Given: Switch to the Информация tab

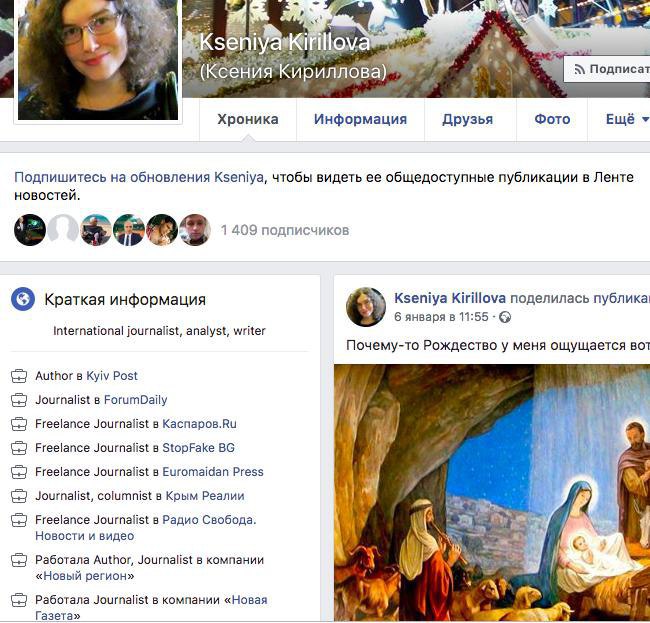Looking at the screenshot, I should [x=360, y=119].
